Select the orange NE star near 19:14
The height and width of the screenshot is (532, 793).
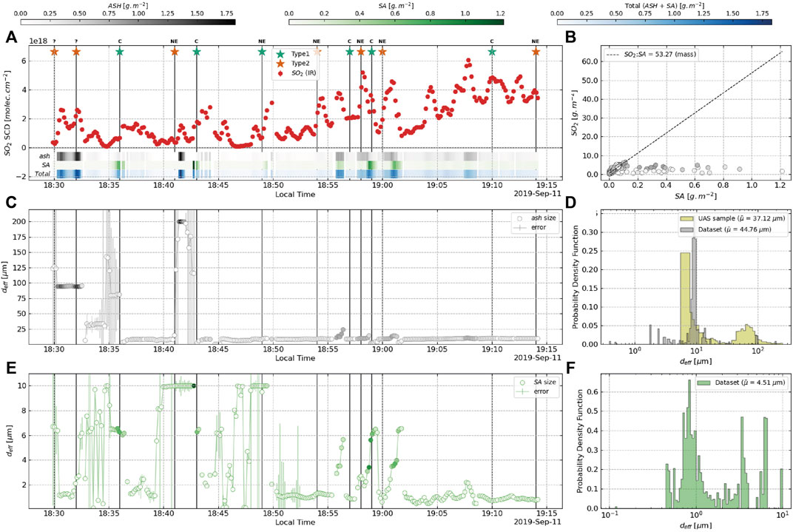click(536, 52)
